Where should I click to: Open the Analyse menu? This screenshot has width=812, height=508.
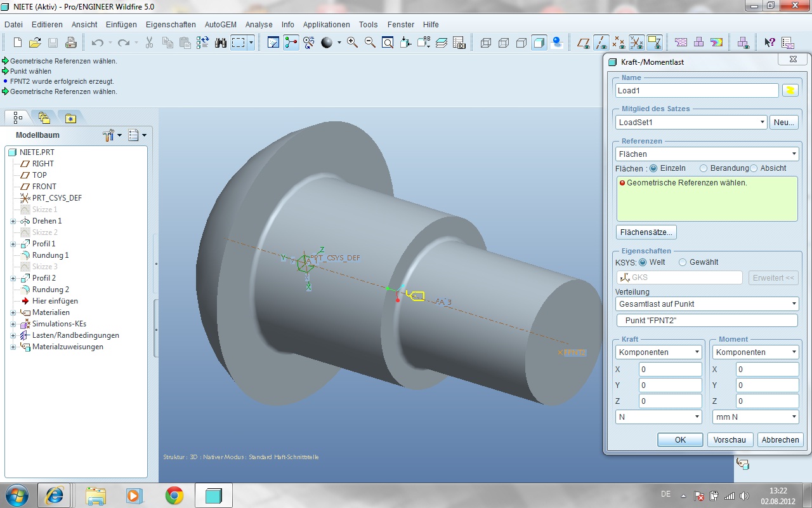259,25
